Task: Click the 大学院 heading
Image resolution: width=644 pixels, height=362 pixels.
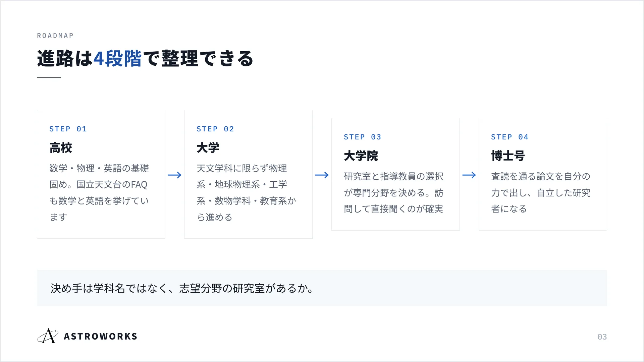Action: (x=361, y=156)
